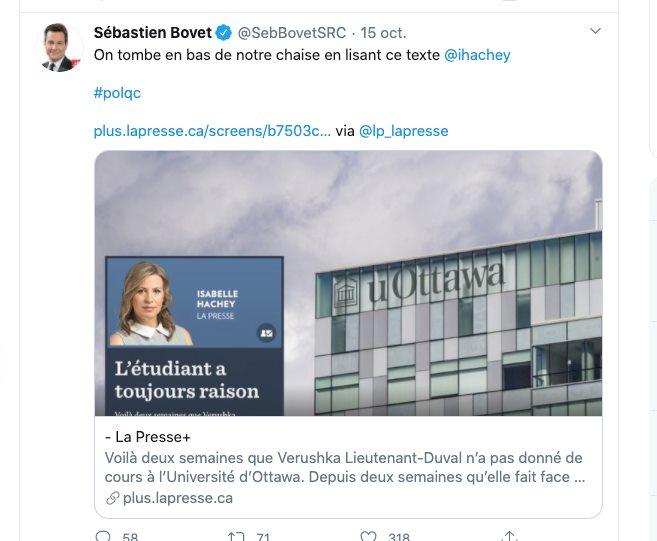This screenshot has width=657, height=541.
Task: Click the retweet icon
Action: [x=235, y=536]
